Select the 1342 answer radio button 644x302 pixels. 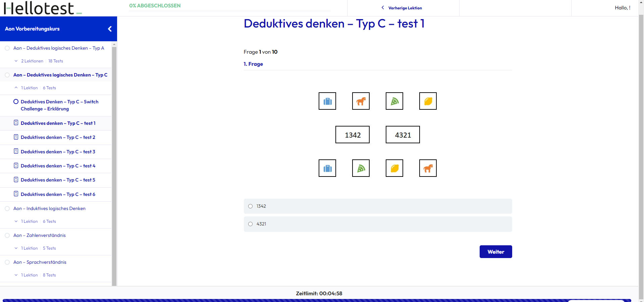[x=250, y=206]
